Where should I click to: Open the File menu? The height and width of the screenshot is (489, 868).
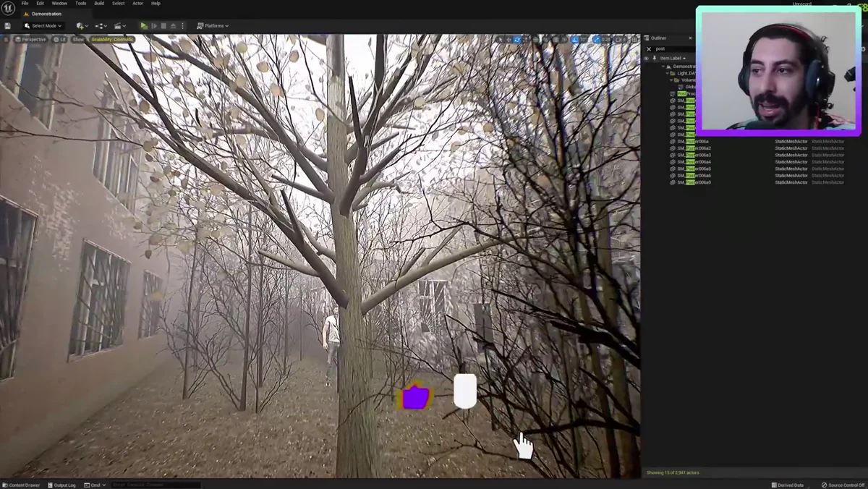pyautogui.click(x=25, y=4)
